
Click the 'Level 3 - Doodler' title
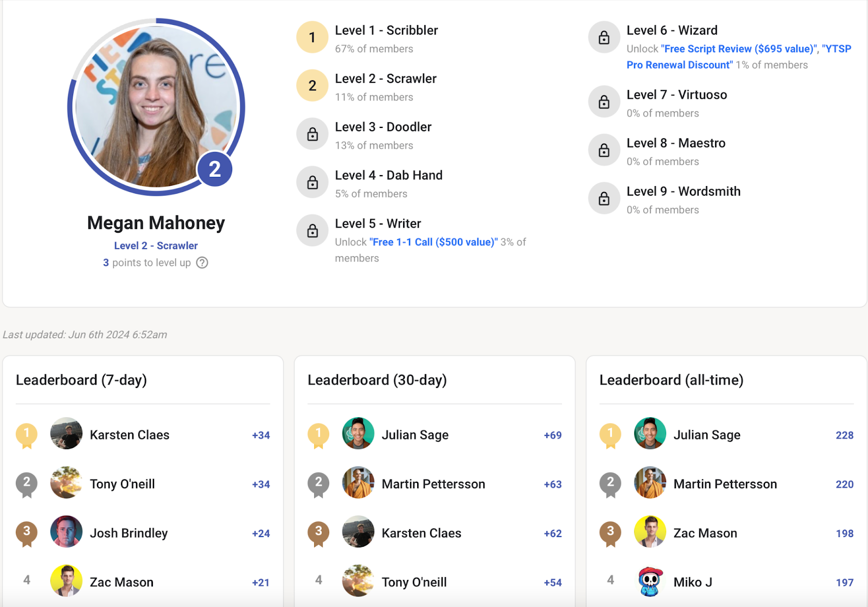point(383,127)
